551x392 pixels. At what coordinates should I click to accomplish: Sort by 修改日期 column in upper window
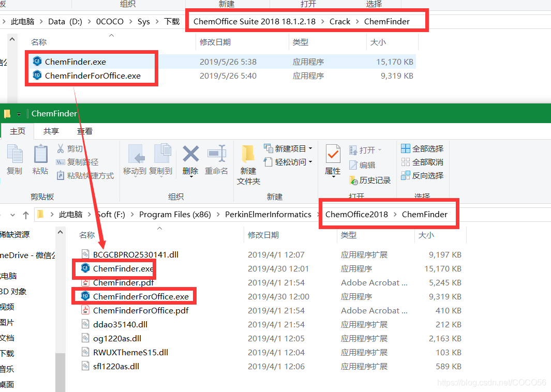click(215, 42)
